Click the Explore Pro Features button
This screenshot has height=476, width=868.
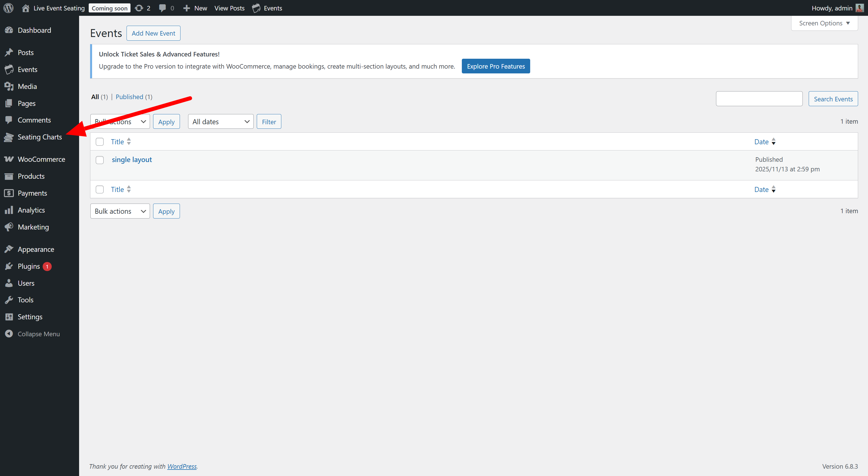(x=496, y=66)
